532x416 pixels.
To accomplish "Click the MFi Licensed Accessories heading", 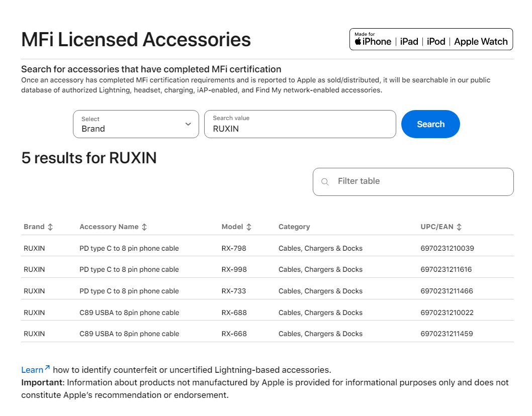I will coord(136,40).
